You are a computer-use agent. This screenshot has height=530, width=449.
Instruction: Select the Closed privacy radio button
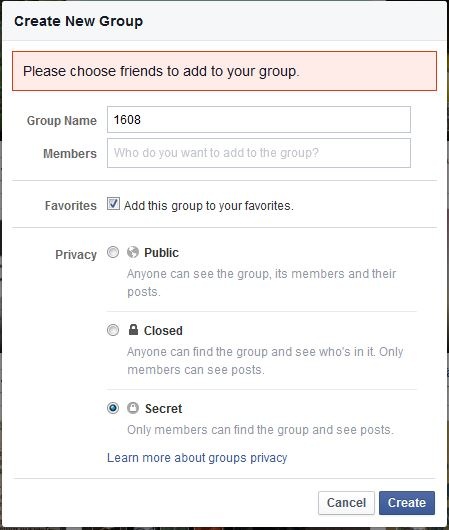coord(113,330)
